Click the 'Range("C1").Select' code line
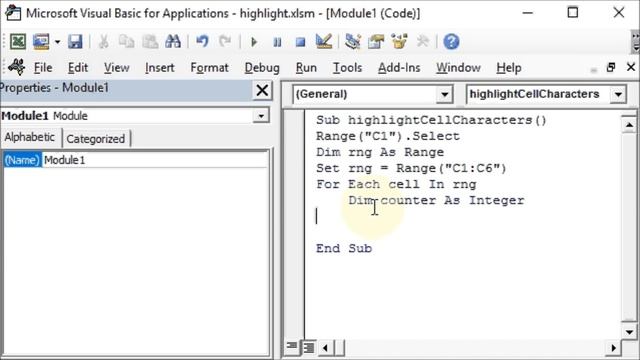This screenshot has width=640, height=360. tap(388, 136)
